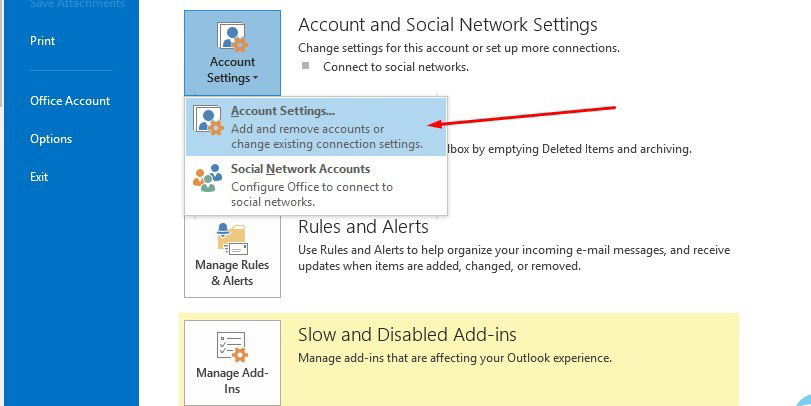Click the 'Slow and Disabled Add-ins' heading
The width and height of the screenshot is (811, 406).
click(406, 335)
